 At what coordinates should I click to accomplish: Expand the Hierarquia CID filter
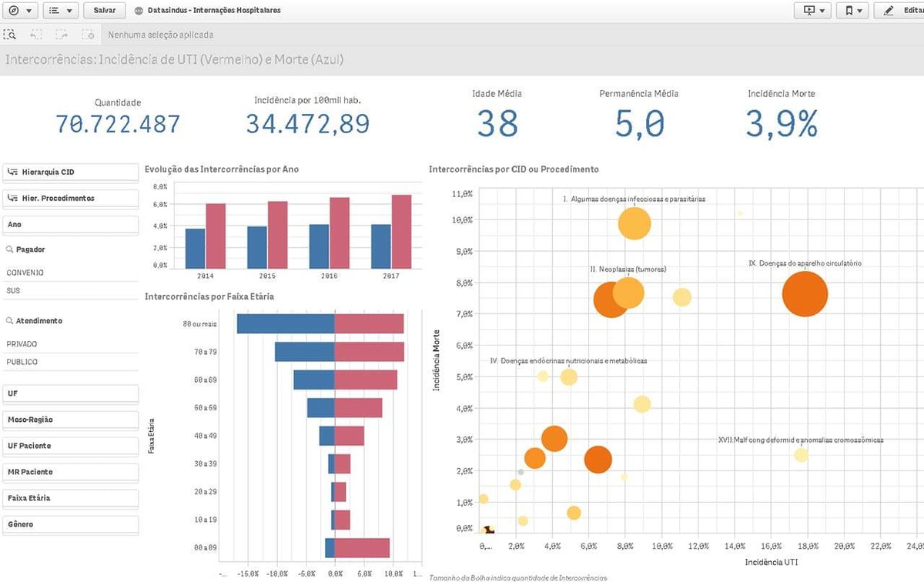click(71, 172)
